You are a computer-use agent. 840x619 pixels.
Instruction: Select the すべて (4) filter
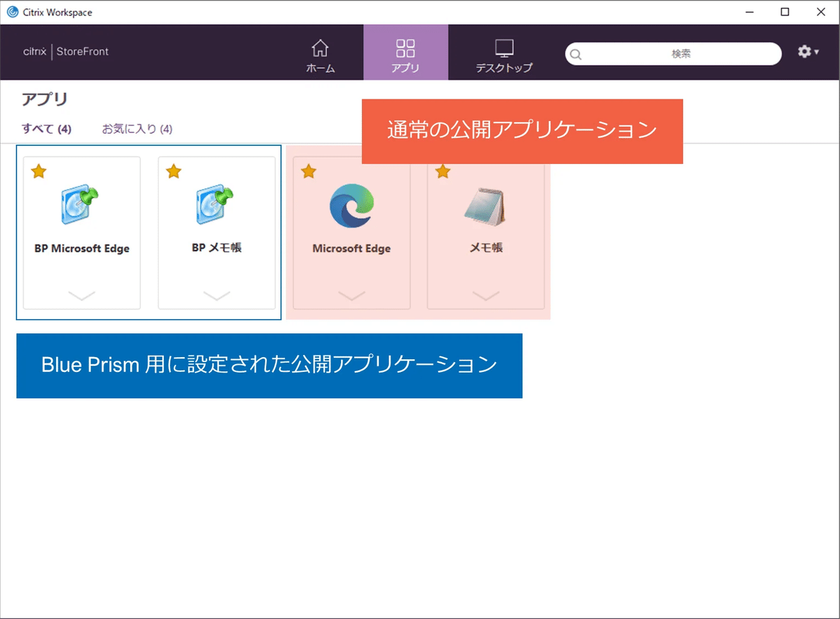tap(46, 129)
